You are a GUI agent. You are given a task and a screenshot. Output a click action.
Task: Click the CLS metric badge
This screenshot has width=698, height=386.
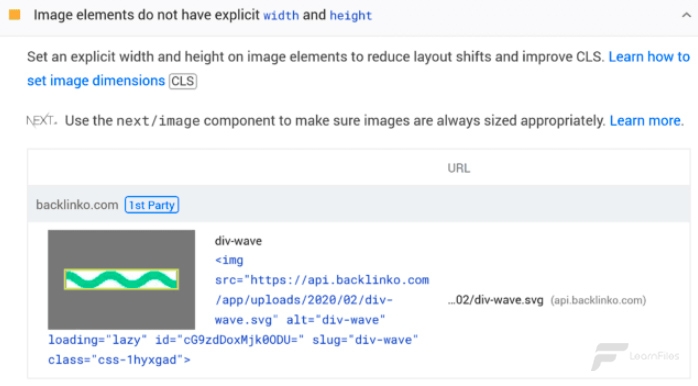pyautogui.click(x=183, y=81)
